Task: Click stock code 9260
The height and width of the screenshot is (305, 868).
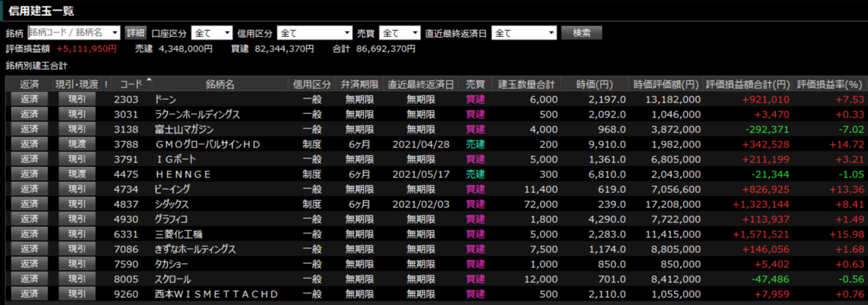Action: (x=126, y=293)
